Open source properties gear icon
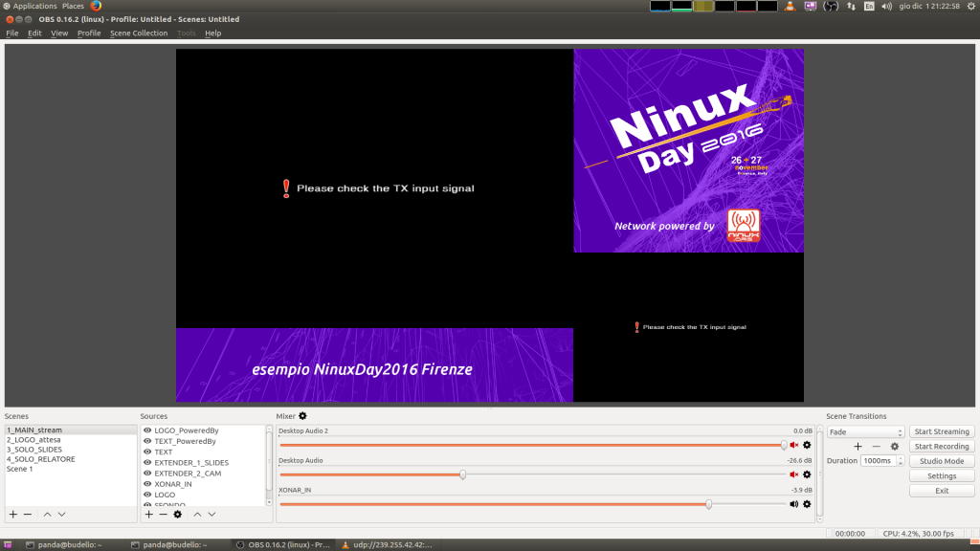This screenshot has height=551, width=980. pyautogui.click(x=177, y=515)
